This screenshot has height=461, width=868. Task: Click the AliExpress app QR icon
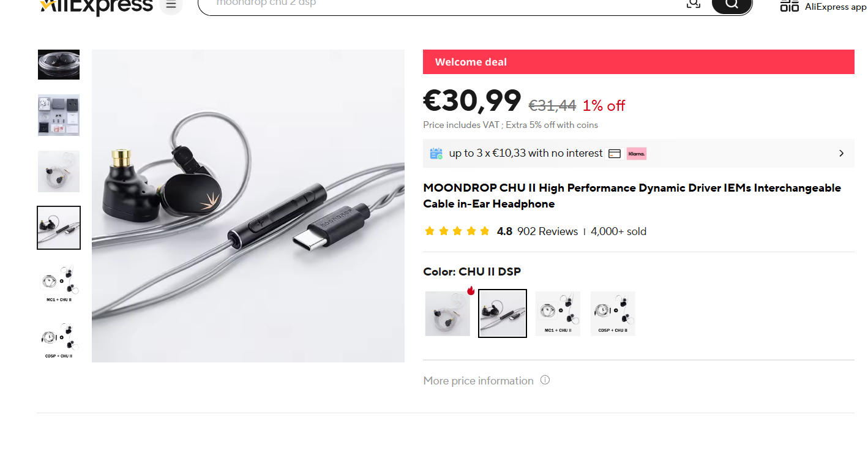tap(789, 6)
